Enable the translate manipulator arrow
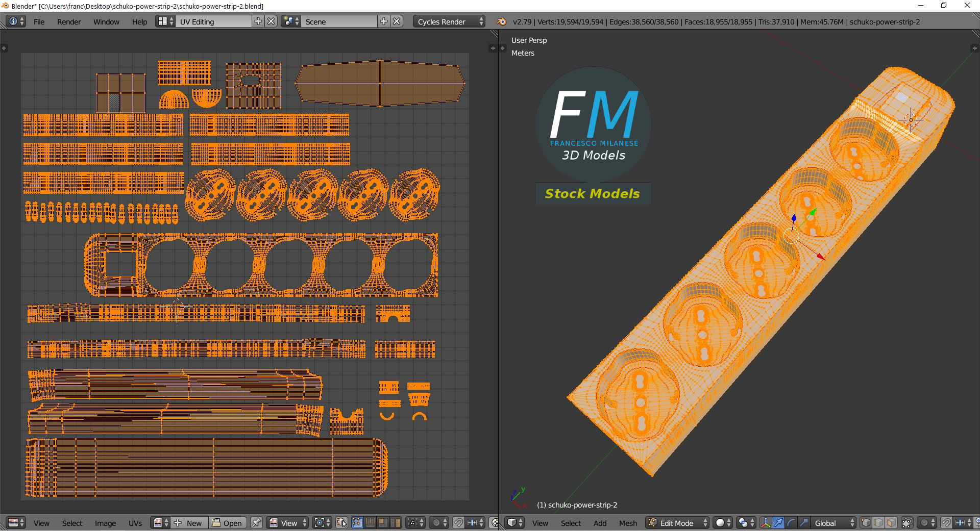Screen dimensions: 980x531 click(778, 523)
